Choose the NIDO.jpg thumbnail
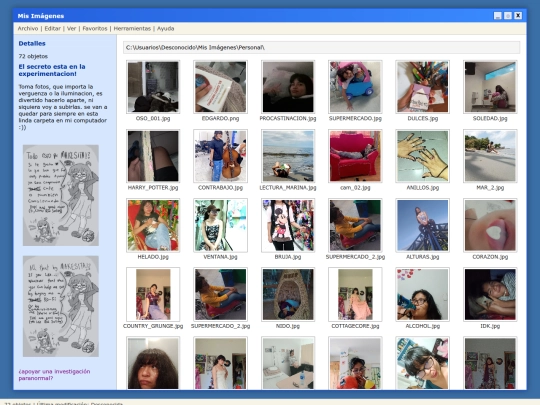540x405 pixels. pyautogui.click(x=288, y=294)
